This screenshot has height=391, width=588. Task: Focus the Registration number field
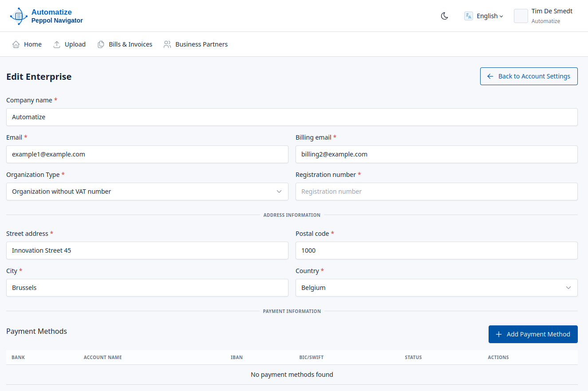pyautogui.click(x=436, y=192)
